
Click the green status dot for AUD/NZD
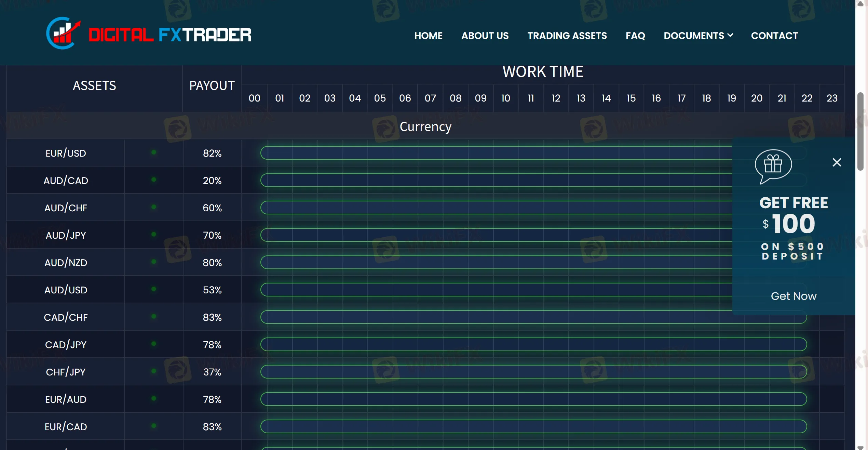coord(154,262)
